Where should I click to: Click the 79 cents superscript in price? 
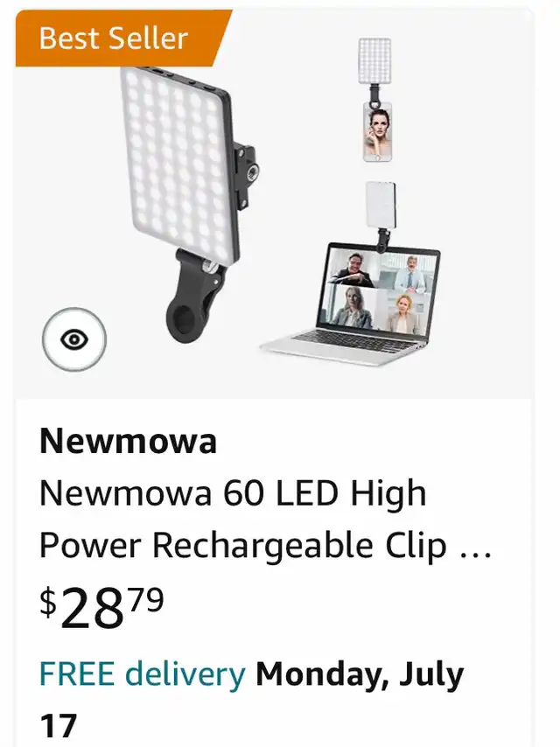(147, 599)
